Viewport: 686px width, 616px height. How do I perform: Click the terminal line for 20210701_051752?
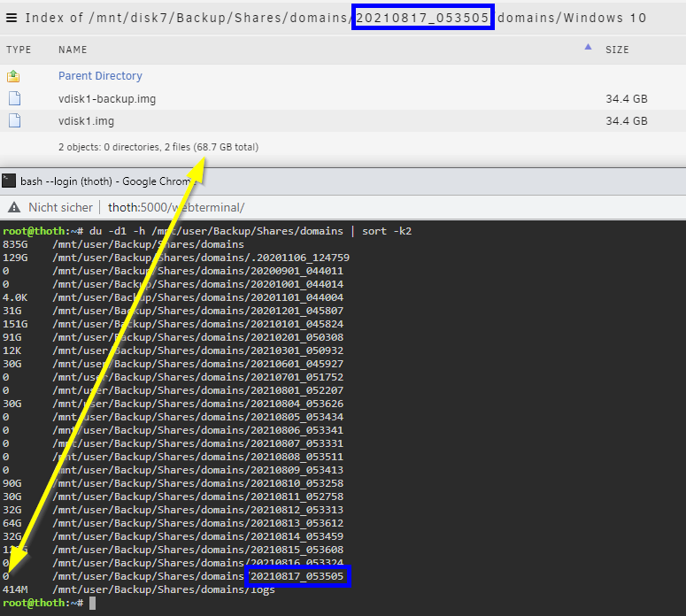[173, 377]
